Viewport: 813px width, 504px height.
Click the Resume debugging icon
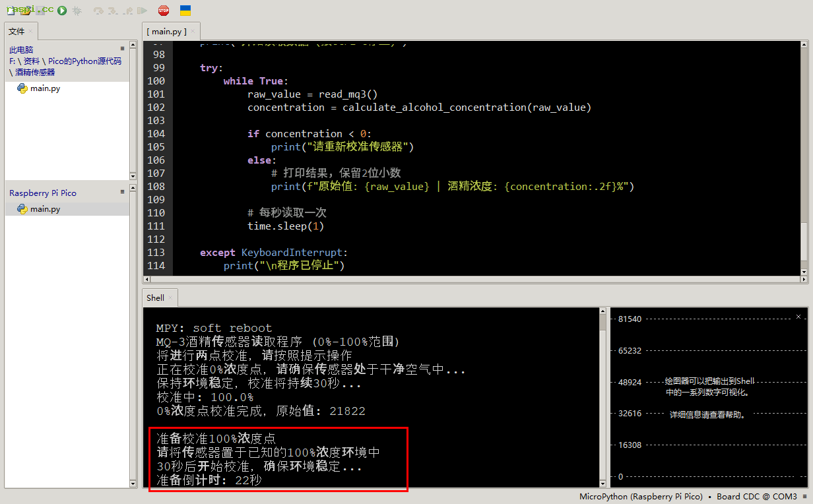click(x=142, y=11)
